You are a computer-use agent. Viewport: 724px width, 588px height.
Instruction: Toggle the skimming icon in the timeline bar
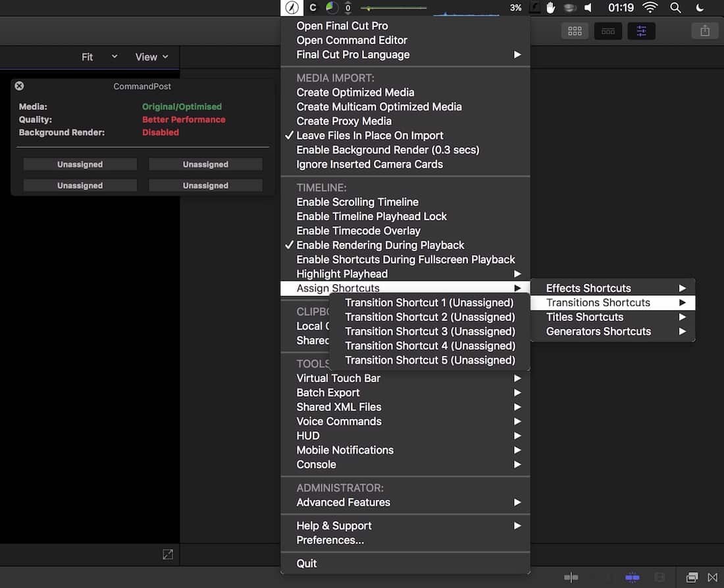571,577
